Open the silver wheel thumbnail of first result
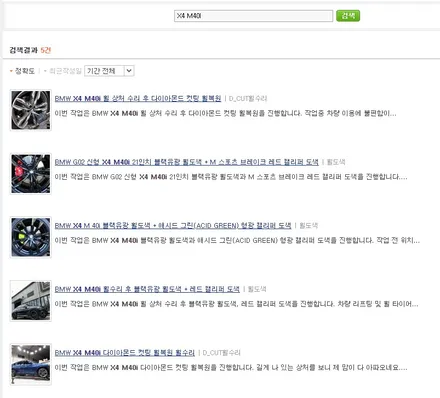440x398 pixels. [x=31, y=110]
